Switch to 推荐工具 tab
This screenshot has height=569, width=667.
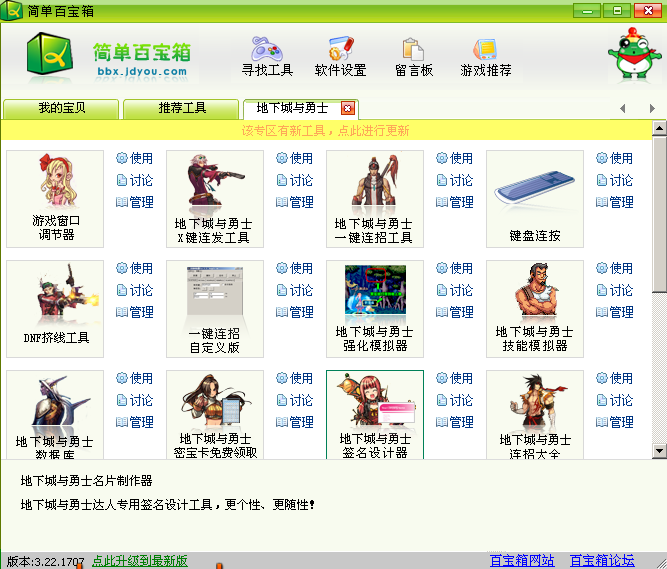tap(182, 109)
